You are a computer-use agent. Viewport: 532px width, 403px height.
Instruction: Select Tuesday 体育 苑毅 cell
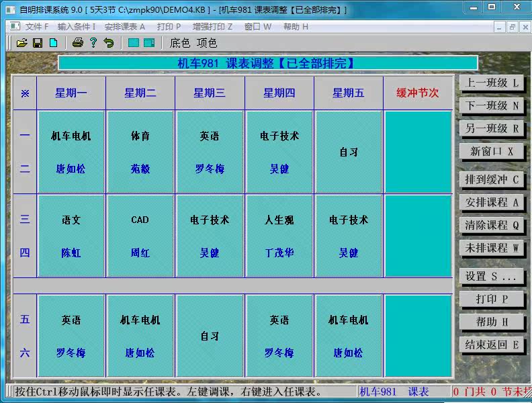[140, 152]
